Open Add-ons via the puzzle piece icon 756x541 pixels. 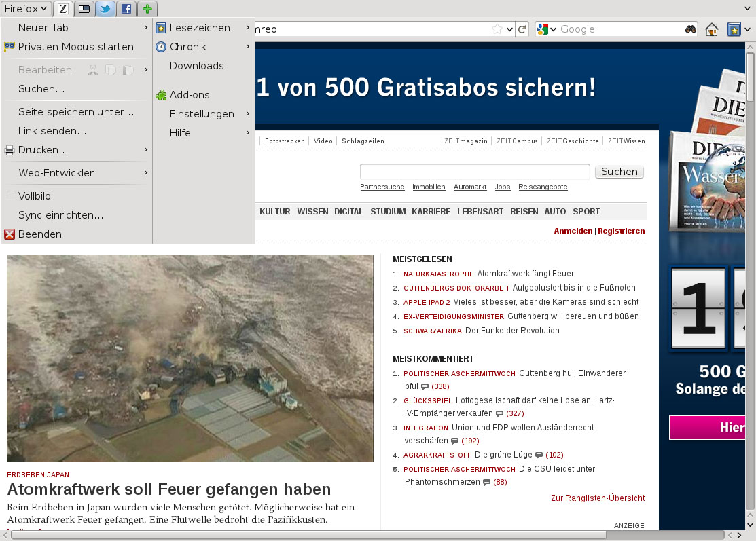(160, 94)
